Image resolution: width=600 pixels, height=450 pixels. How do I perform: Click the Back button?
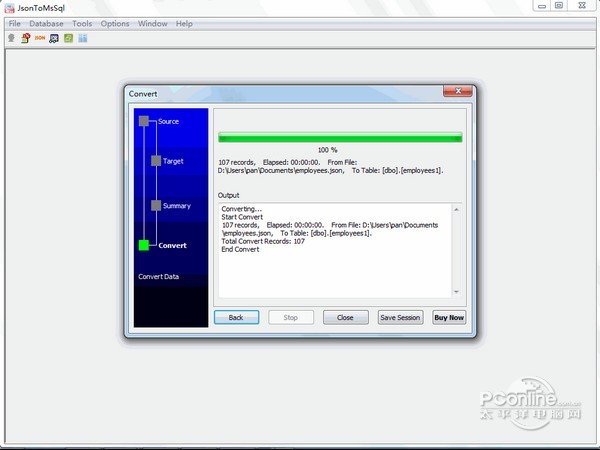click(x=236, y=317)
